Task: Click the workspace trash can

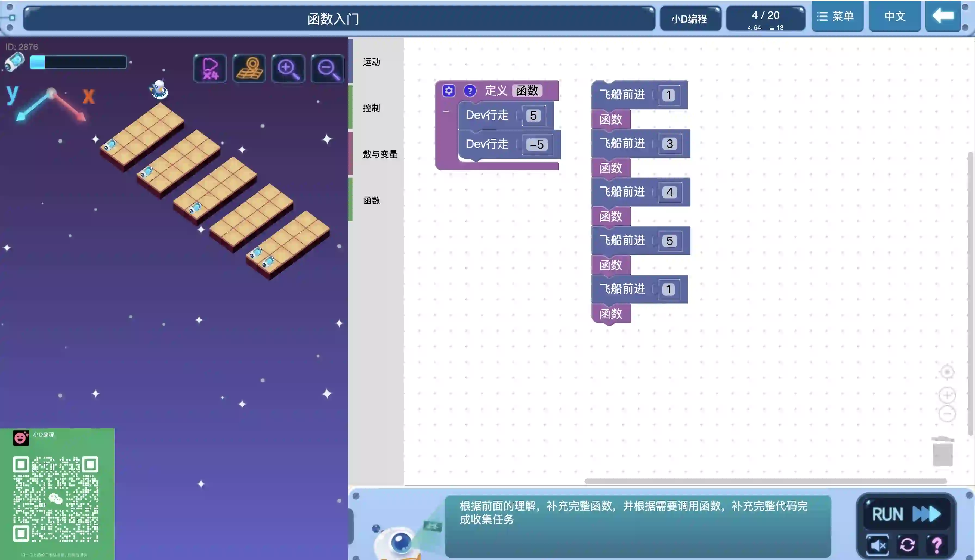Action: [942, 452]
